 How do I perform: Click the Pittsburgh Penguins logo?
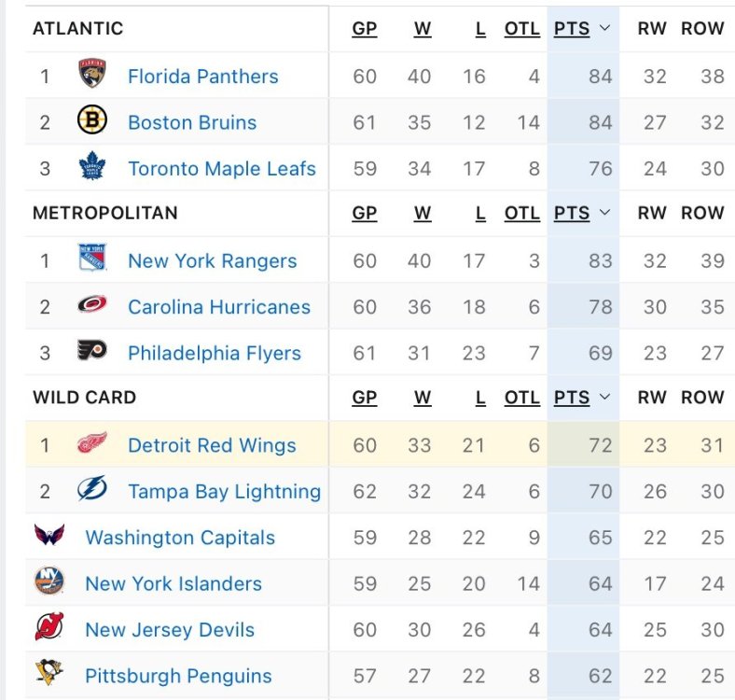click(49, 674)
